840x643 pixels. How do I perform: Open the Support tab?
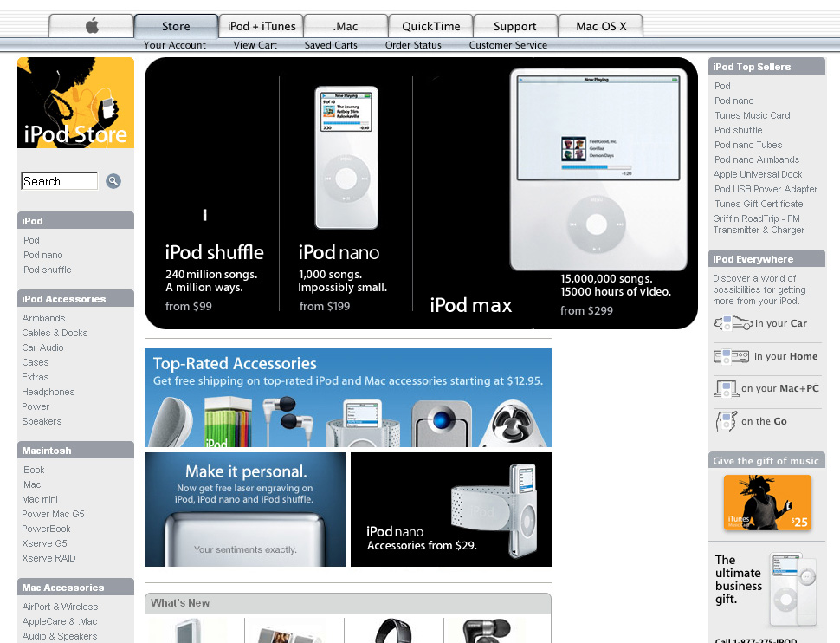(x=514, y=26)
